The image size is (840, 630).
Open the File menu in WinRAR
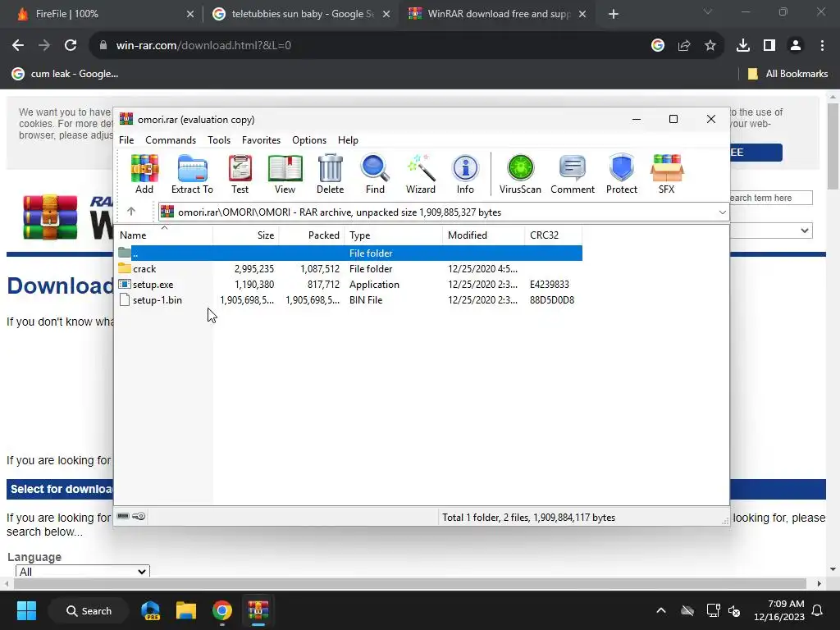point(126,139)
